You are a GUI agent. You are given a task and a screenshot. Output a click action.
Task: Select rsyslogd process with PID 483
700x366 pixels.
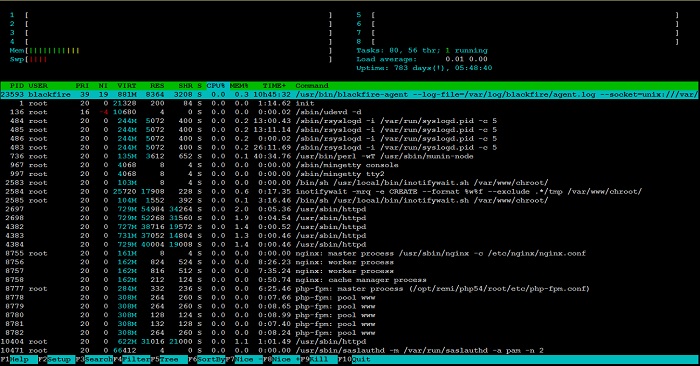click(x=350, y=147)
